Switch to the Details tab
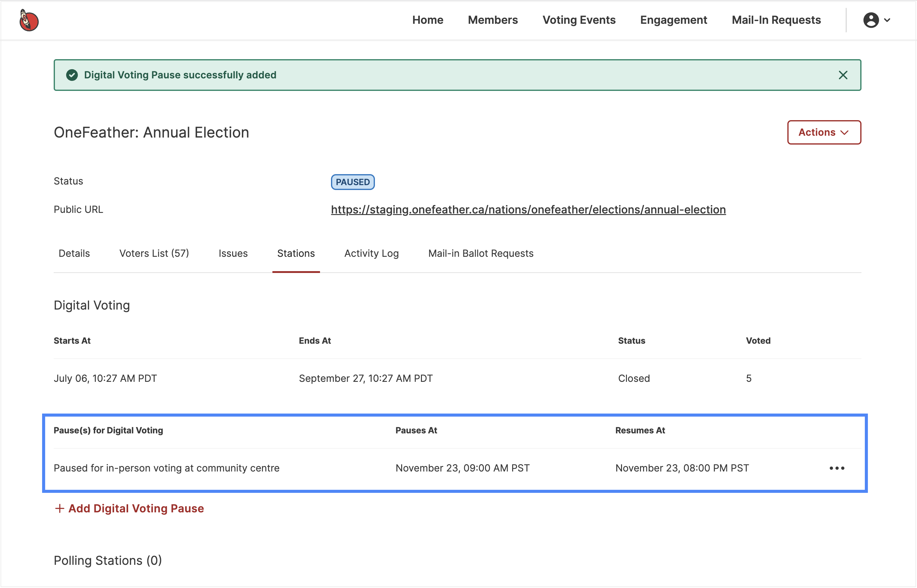The height and width of the screenshot is (588, 917). tap(74, 253)
